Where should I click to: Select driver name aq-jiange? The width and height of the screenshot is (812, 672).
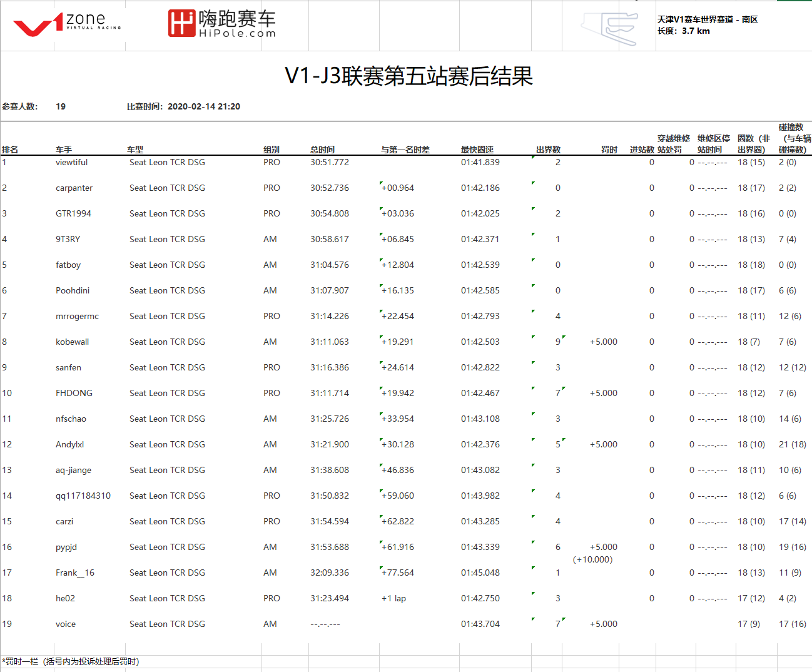[73, 470]
